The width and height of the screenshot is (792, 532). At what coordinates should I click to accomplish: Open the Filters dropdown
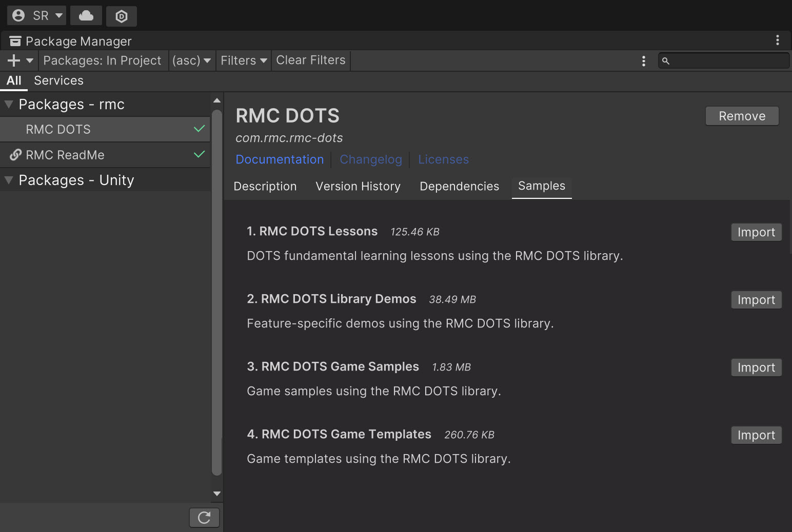coord(244,60)
